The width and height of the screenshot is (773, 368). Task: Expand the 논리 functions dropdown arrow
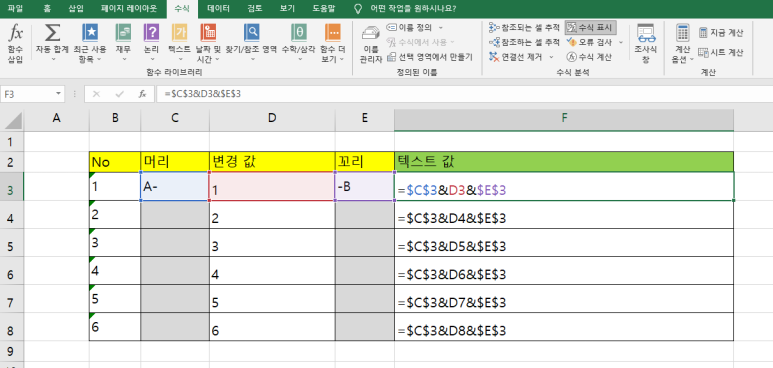(x=151, y=59)
